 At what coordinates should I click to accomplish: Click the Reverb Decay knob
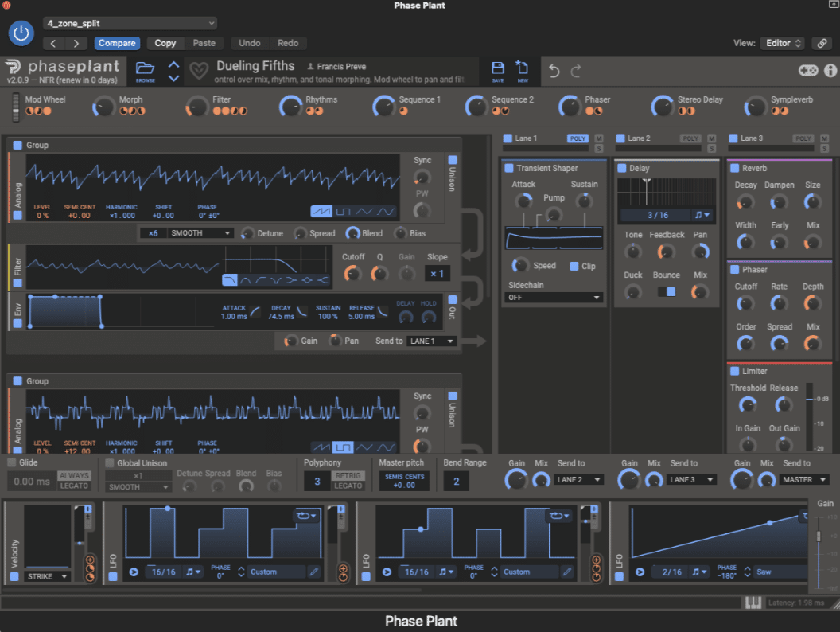tap(745, 202)
